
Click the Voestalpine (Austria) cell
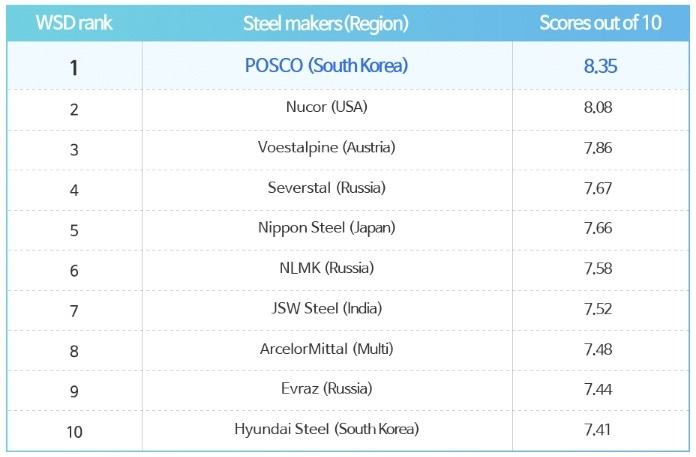click(x=327, y=148)
